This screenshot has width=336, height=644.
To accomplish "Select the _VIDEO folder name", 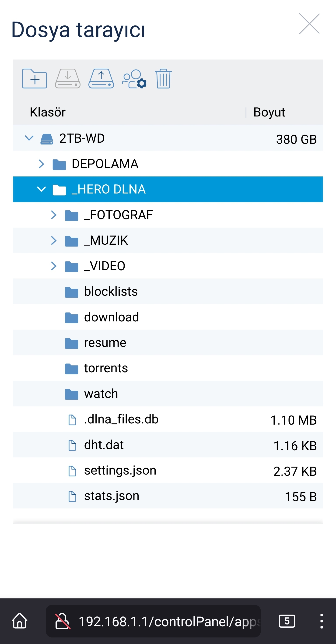I will pyautogui.click(x=105, y=266).
